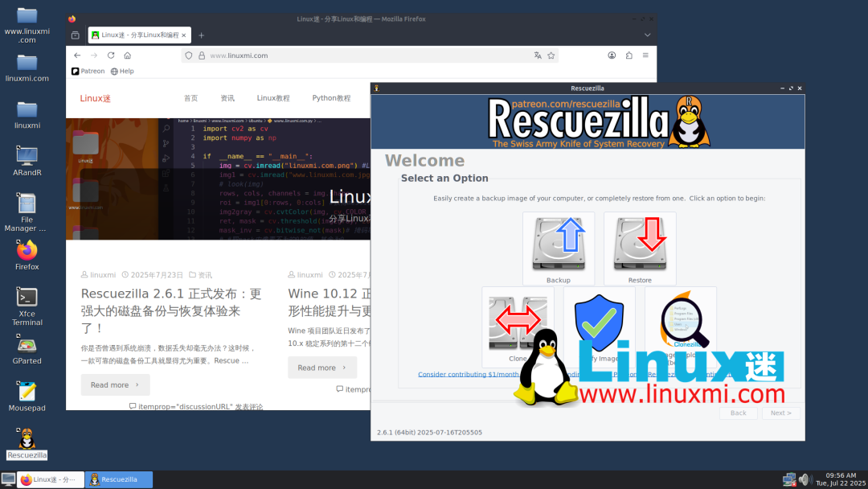Expand the list all tabs chevron
This screenshot has height=489, width=868.
point(647,35)
